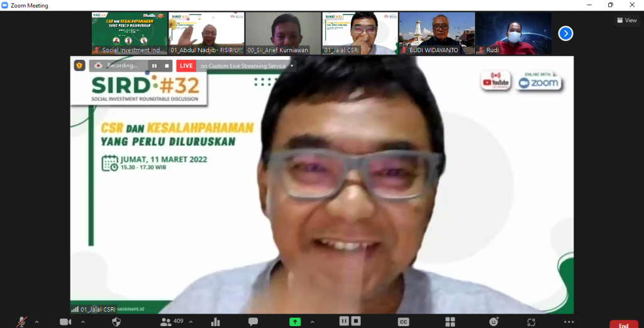Open the Reactions emoji menu
Image resolution: width=644 pixels, height=328 pixels.
point(494,322)
